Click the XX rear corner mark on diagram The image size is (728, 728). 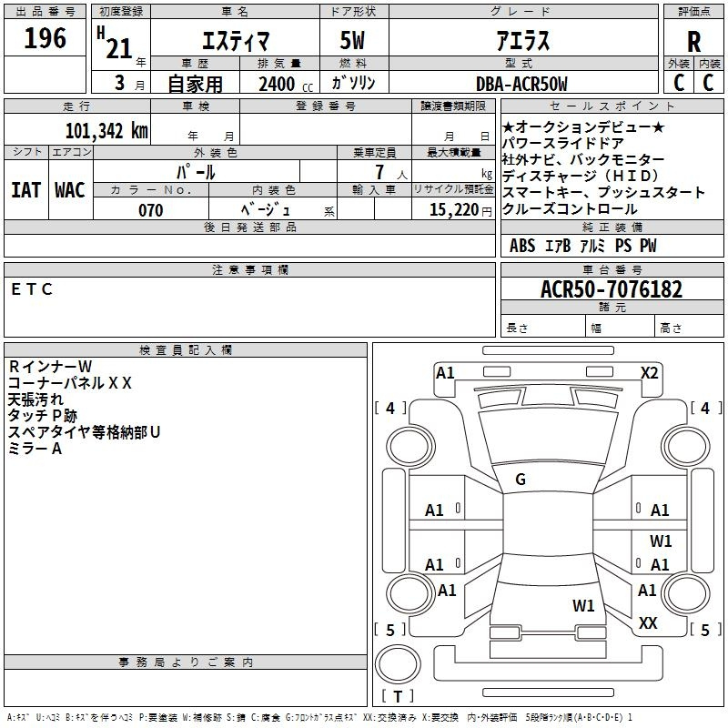[648, 623]
